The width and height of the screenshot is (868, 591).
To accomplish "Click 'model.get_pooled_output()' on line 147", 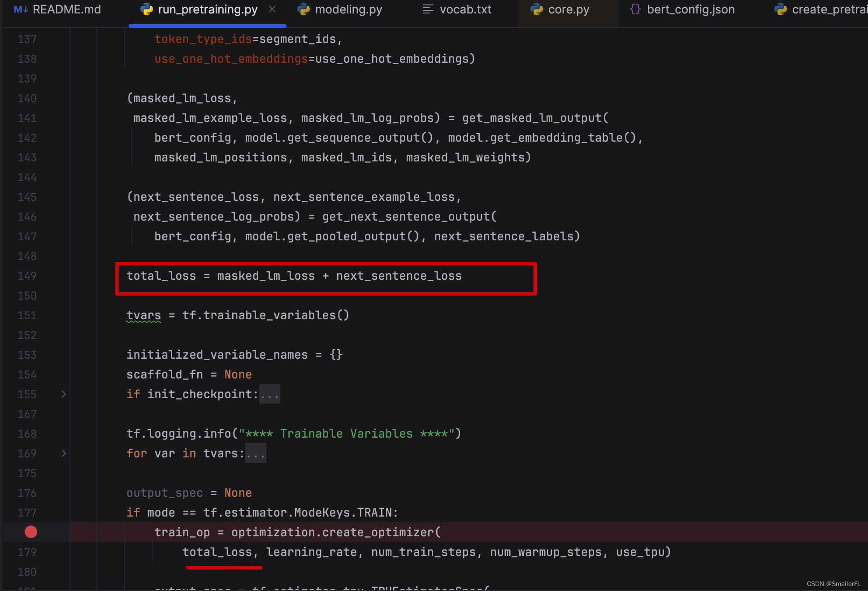I will point(332,236).
